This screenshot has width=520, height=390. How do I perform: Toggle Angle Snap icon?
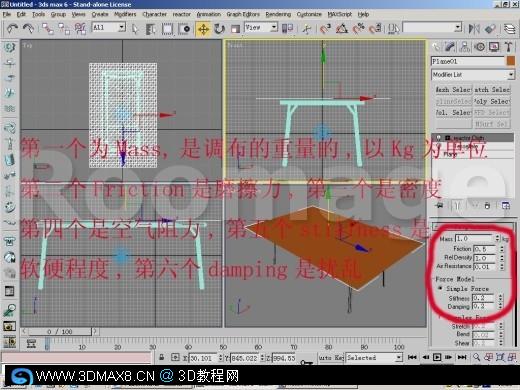tap(342, 29)
